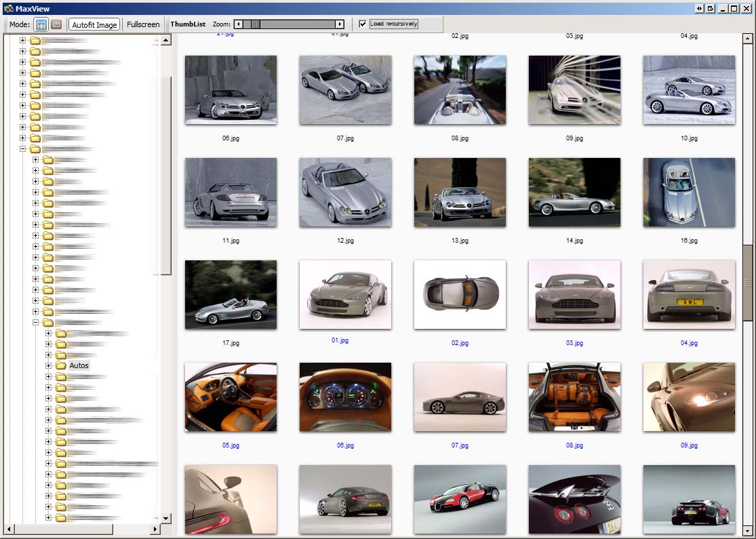Click the double-arrow title bar icon
Screen dimensions: 756x539
click(x=700, y=9)
